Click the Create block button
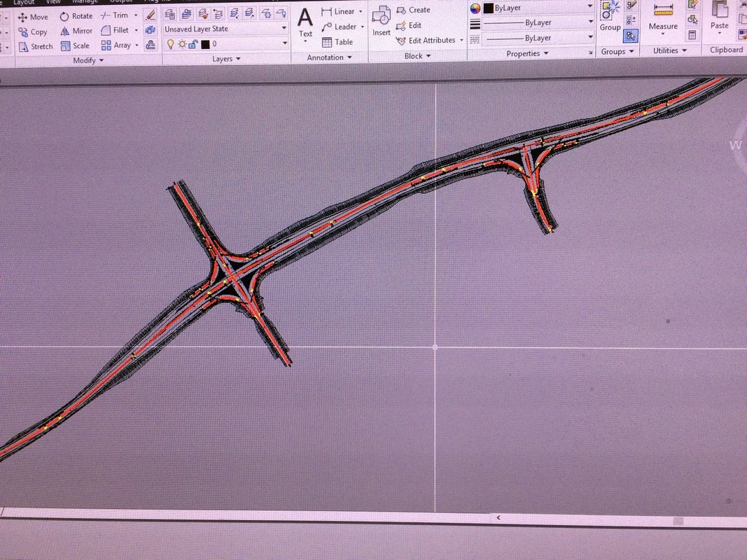 (413, 10)
